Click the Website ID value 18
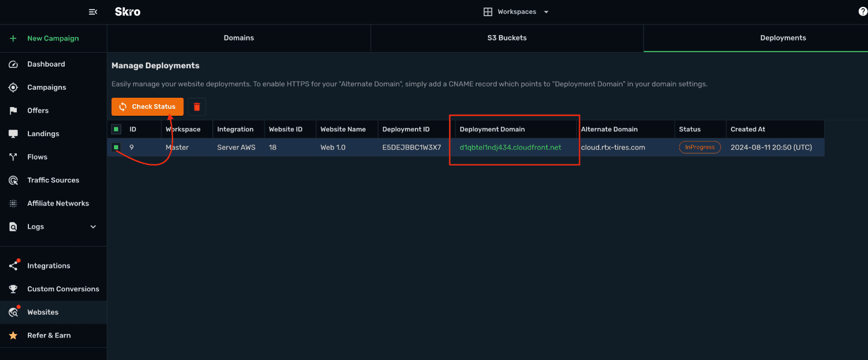 tap(273, 148)
